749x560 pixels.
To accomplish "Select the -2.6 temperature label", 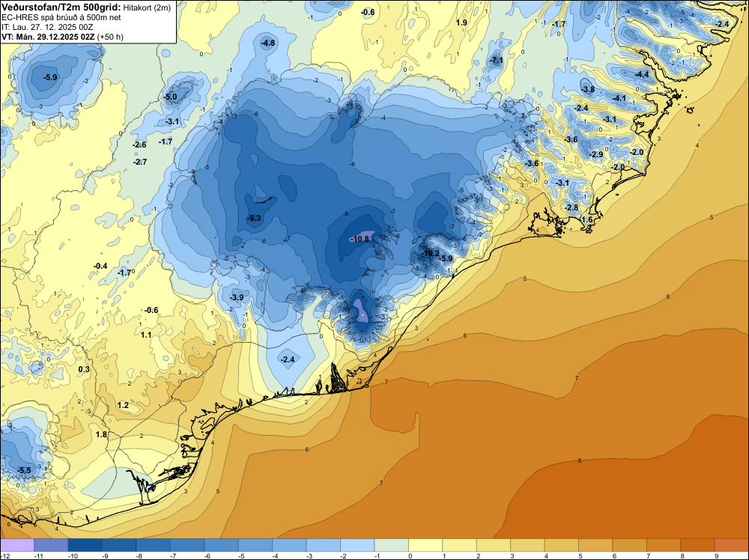I will (x=139, y=145).
